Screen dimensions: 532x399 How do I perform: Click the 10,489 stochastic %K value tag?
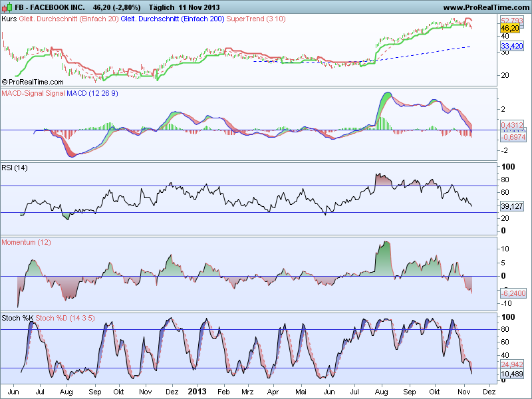[512, 374]
